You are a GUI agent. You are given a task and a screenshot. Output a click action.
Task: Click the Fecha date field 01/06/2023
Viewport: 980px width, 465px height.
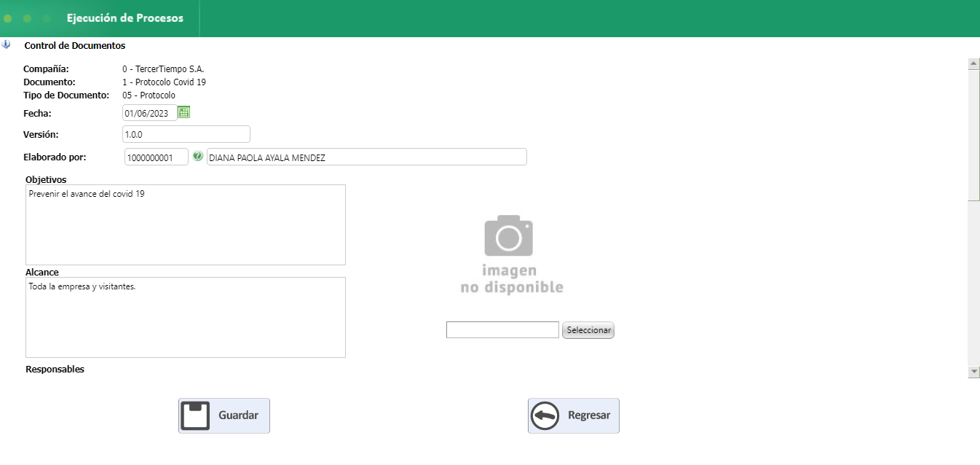150,113
